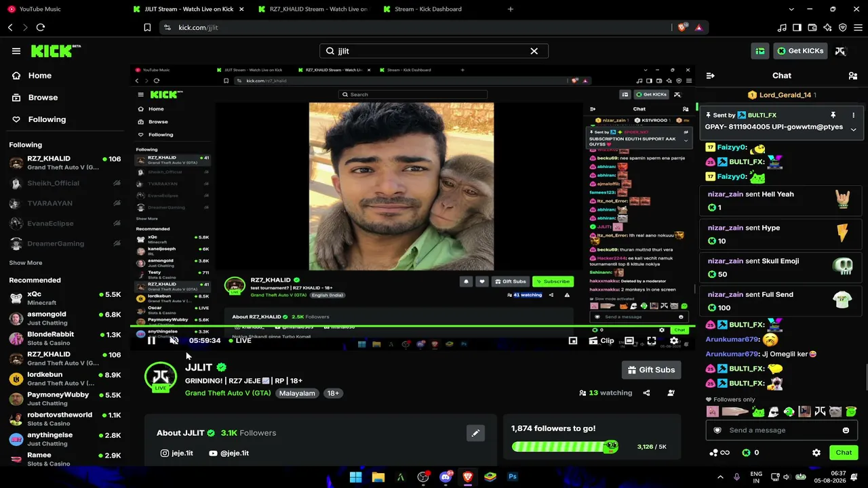Select the JJ emote in quick emotes

[820, 411]
